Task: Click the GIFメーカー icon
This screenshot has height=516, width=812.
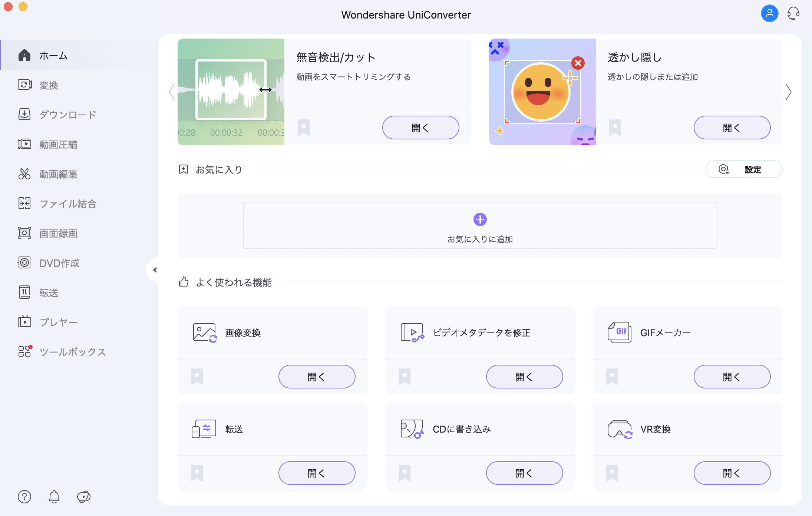Action: click(x=619, y=332)
